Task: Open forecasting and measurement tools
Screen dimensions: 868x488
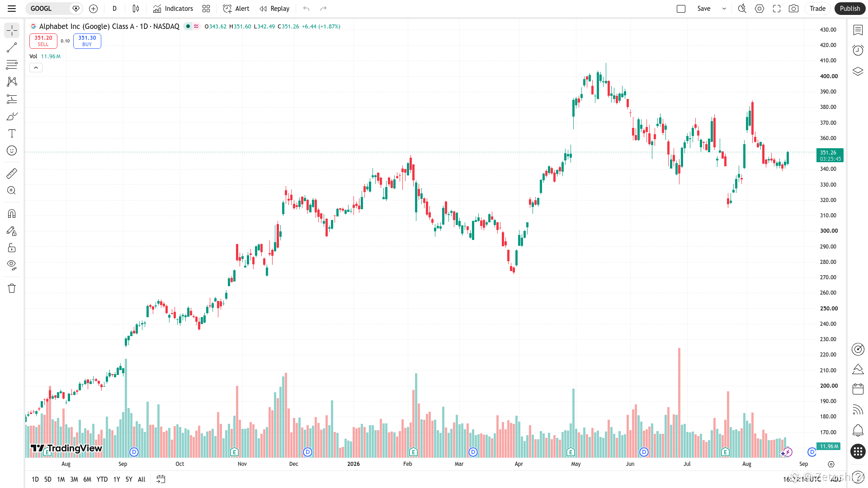Action: tap(12, 99)
